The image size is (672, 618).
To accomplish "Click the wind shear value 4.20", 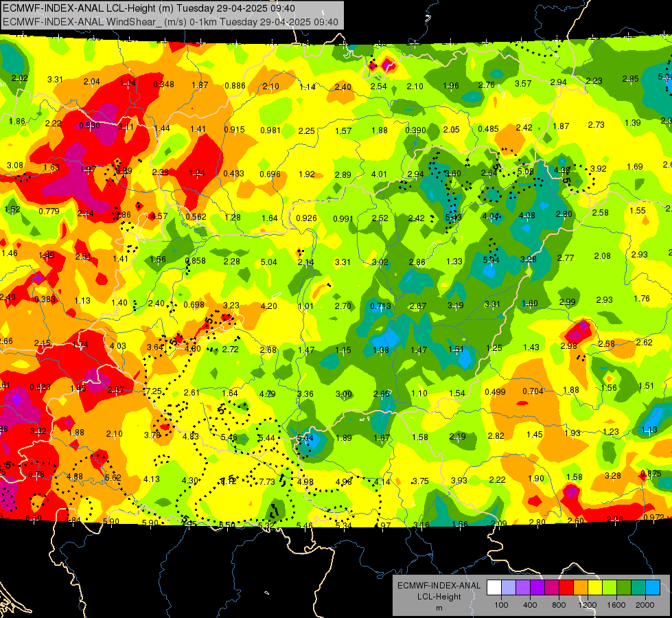I will pyautogui.click(x=268, y=306).
